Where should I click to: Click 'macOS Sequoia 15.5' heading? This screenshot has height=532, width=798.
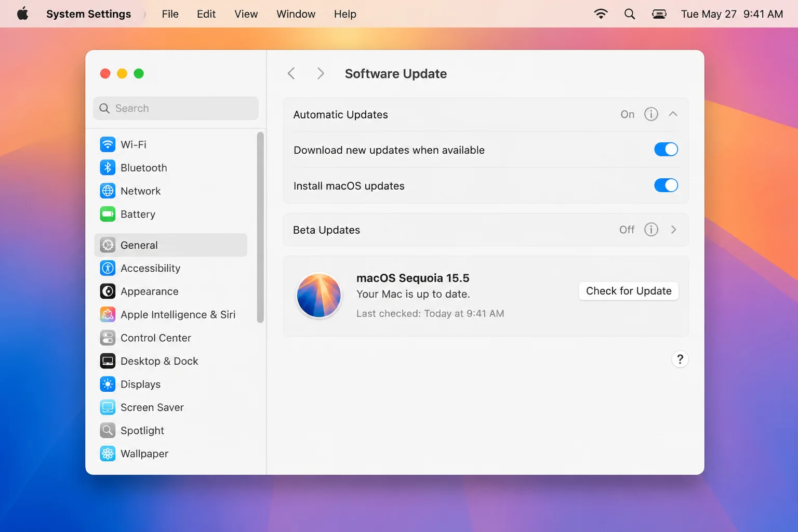pyautogui.click(x=413, y=278)
